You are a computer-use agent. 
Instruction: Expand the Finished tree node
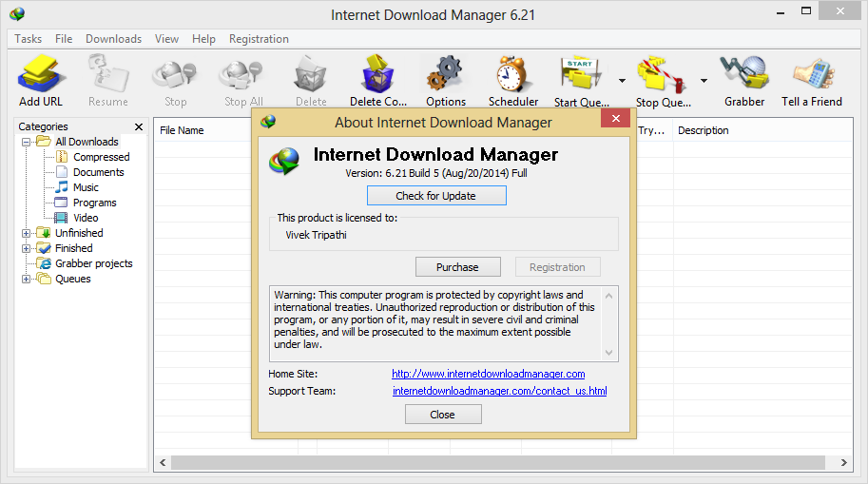point(26,248)
